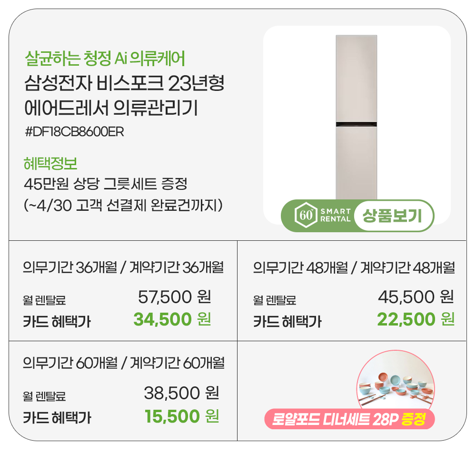Click the 22,500 원 card benefit price
Screen dimensions: 476x454
pyautogui.click(x=416, y=320)
